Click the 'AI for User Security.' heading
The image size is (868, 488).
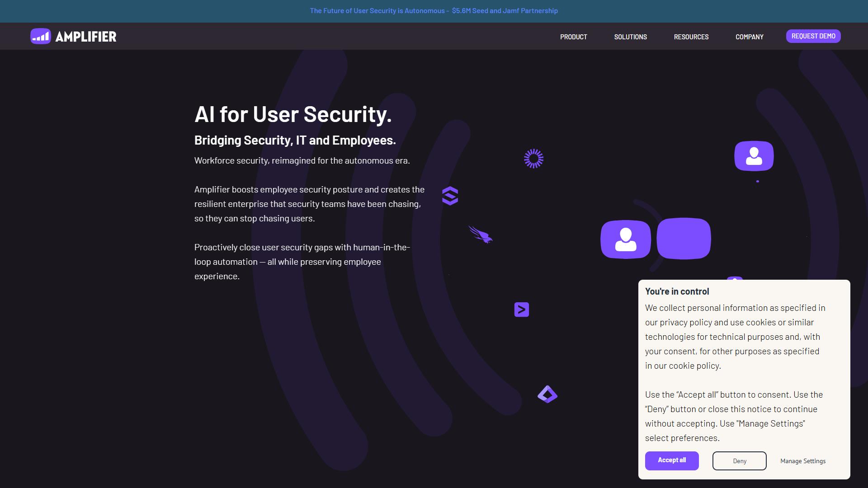[x=293, y=114]
